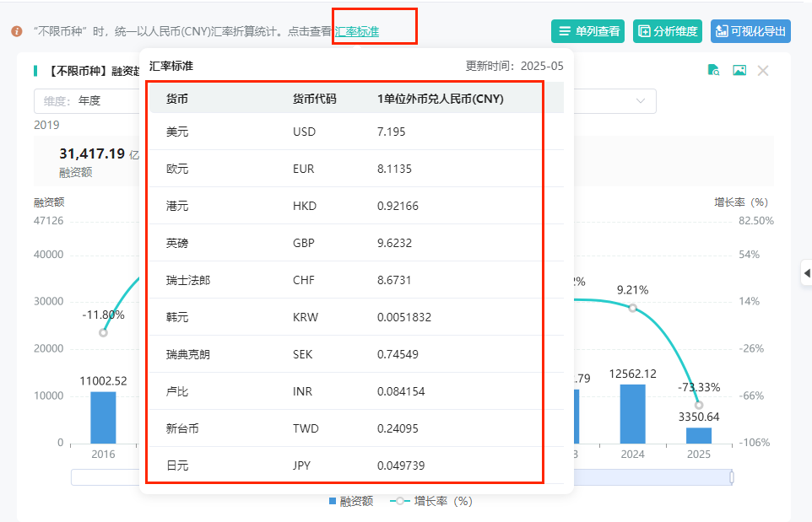The height and width of the screenshot is (522, 812).
Task: Open the 汇率标准 link
Action: coord(357,31)
